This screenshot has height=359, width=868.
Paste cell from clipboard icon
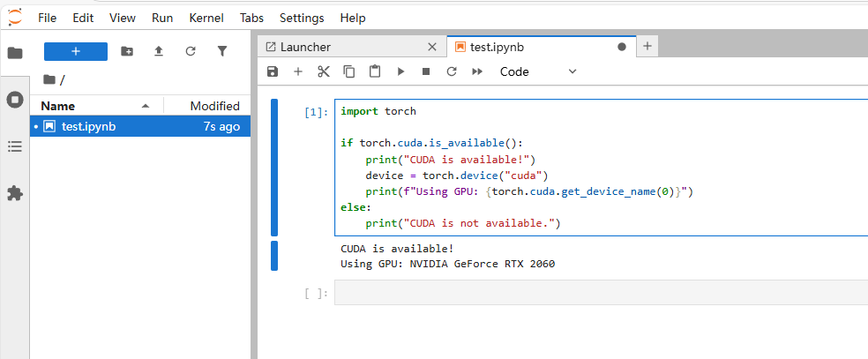tap(375, 71)
